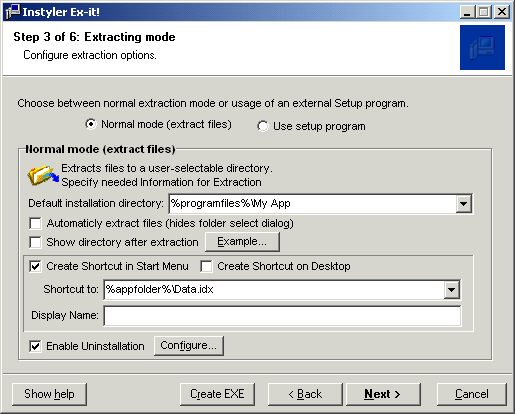Click the Shortcut to text field
515x414 pixels.
(x=274, y=290)
